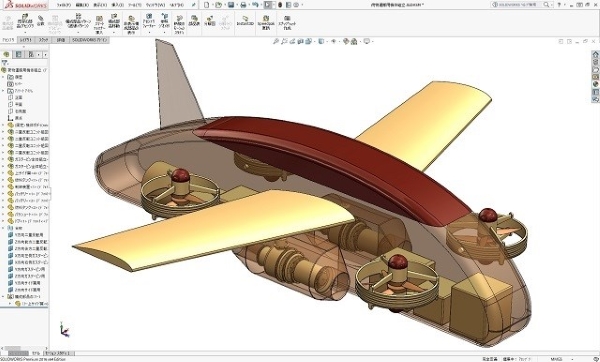Screen dimensions: 600x362
Task: Expand the first 二重反転ユニット component node
Action: click(x=3, y=132)
